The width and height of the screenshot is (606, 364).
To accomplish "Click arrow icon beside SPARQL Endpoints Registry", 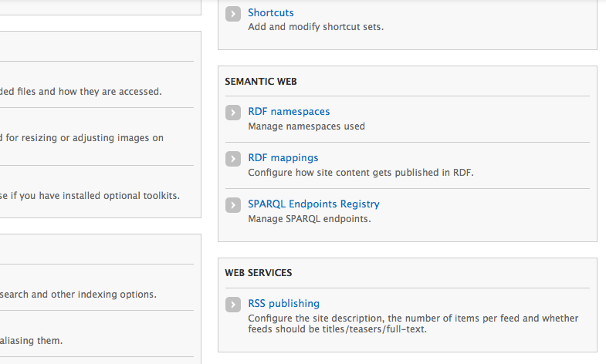I will [233, 205].
